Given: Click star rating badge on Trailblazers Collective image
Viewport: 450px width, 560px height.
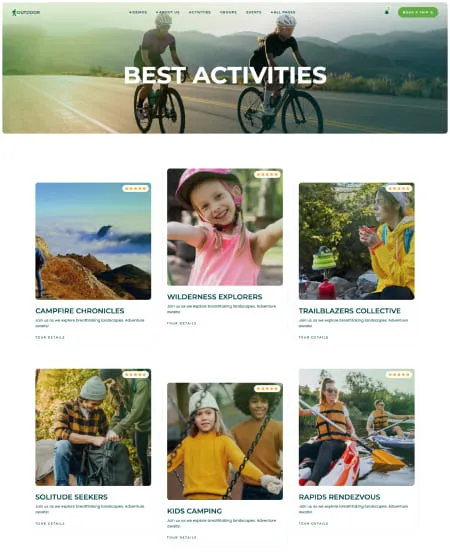Looking at the screenshot, I should pos(399,189).
